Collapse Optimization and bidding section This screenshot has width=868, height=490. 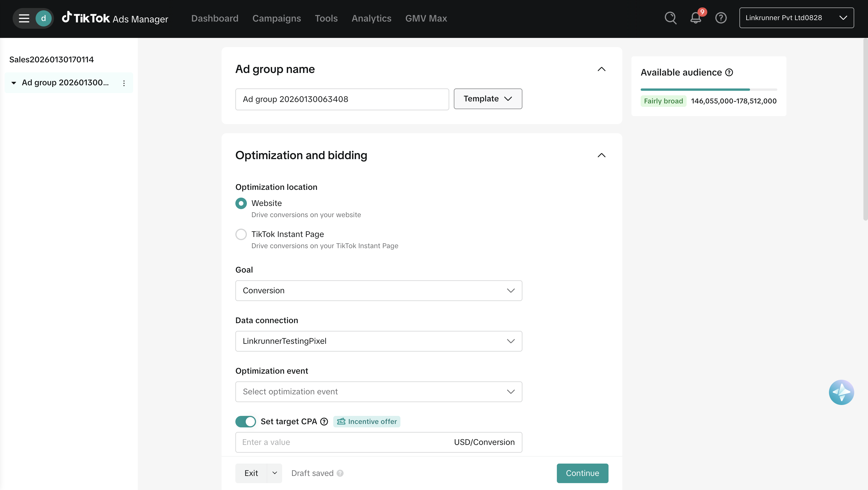[x=601, y=155]
